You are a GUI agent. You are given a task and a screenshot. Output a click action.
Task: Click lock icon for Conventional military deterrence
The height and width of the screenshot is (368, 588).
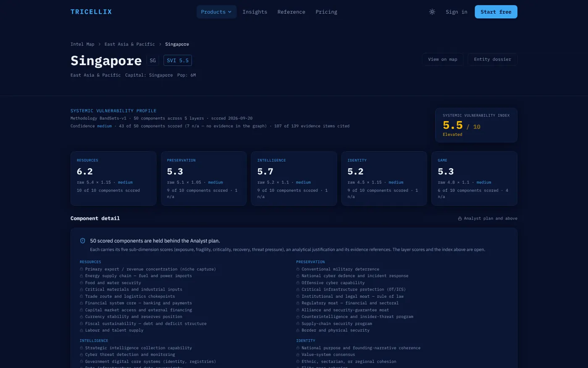[x=298, y=269]
